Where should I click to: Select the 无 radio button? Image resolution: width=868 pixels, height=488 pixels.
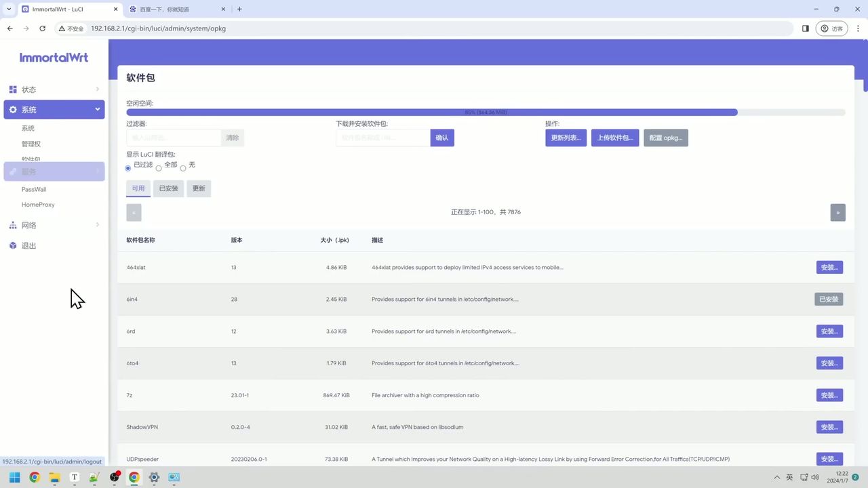[x=183, y=168]
